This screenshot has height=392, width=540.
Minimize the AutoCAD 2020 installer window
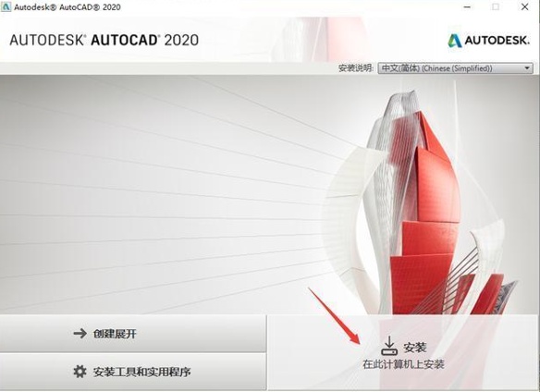(x=467, y=6)
